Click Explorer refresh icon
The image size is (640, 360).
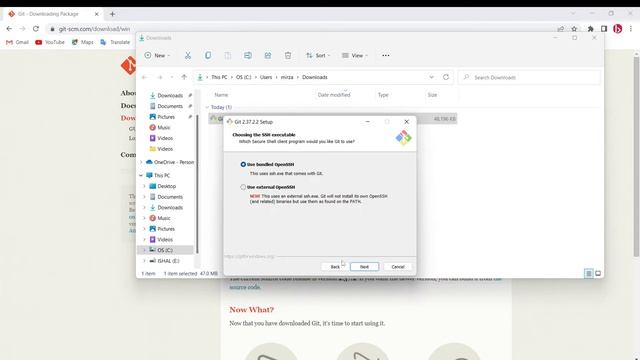446,77
